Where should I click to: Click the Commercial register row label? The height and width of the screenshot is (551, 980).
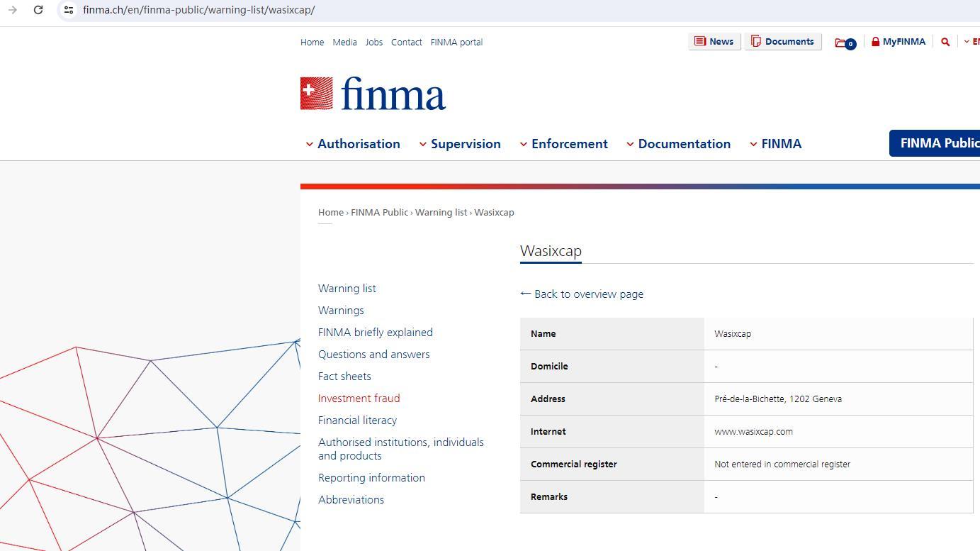pos(574,464)
